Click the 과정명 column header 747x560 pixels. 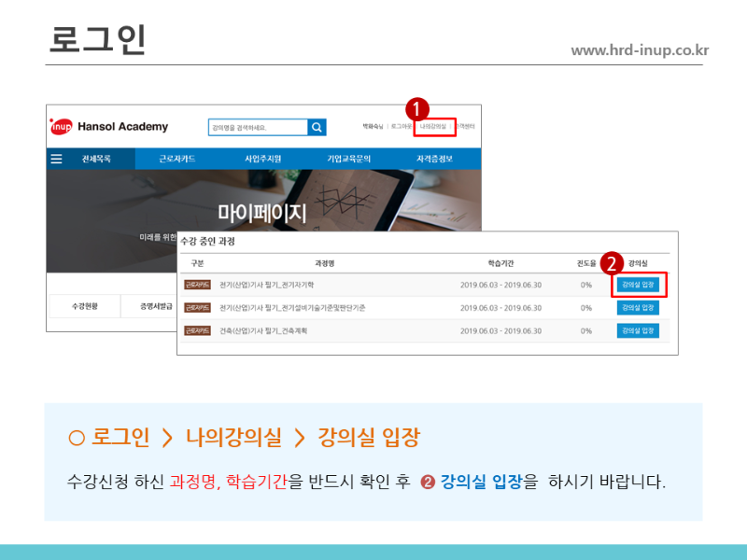pos(324,263)
